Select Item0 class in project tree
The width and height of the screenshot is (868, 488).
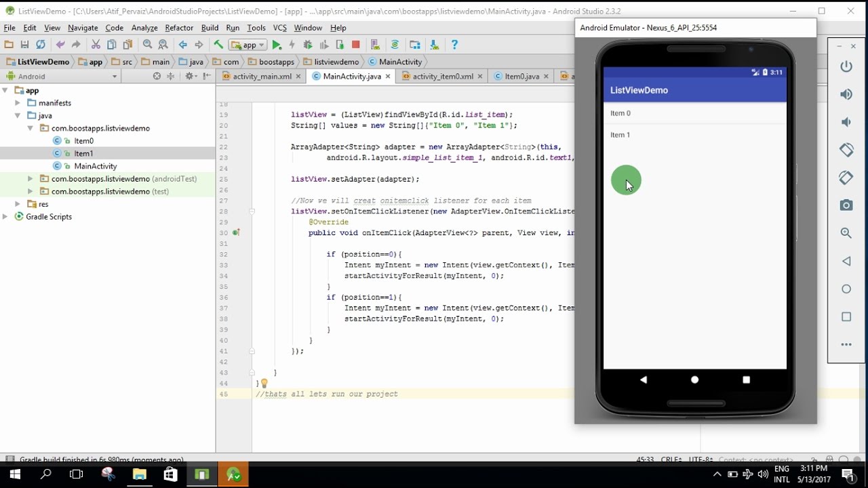83,141
